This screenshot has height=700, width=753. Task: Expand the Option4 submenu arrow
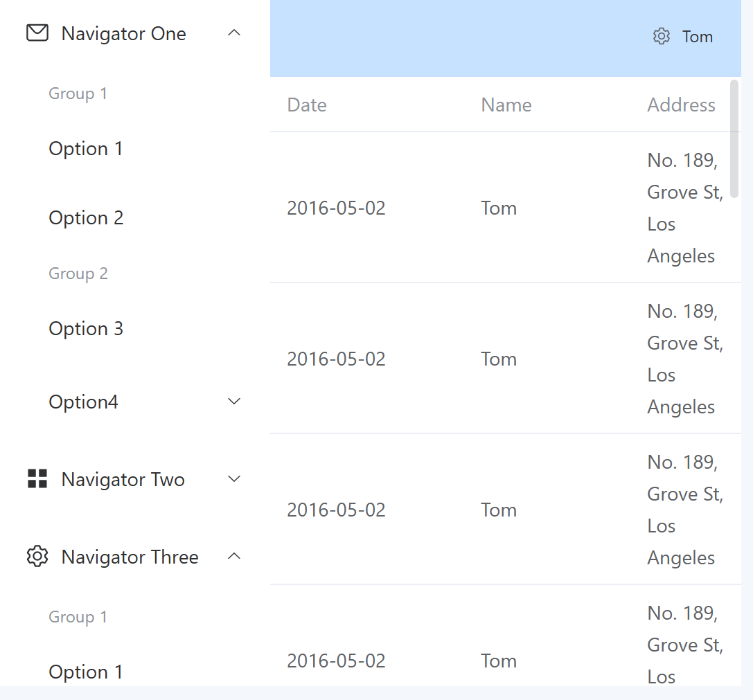pos(235,402)
